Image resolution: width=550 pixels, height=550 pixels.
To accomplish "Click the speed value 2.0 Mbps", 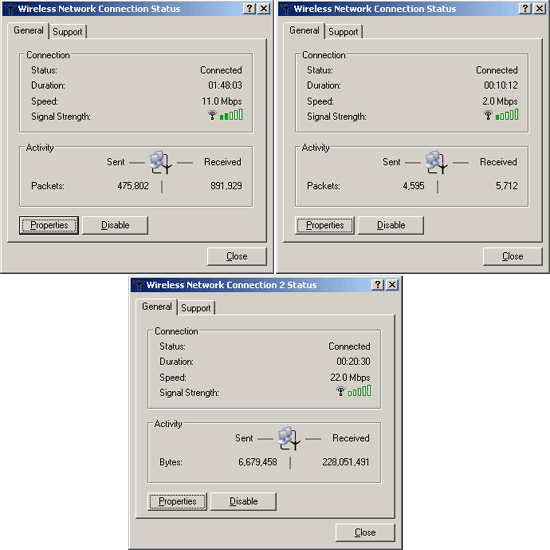I will coord(500,101).
